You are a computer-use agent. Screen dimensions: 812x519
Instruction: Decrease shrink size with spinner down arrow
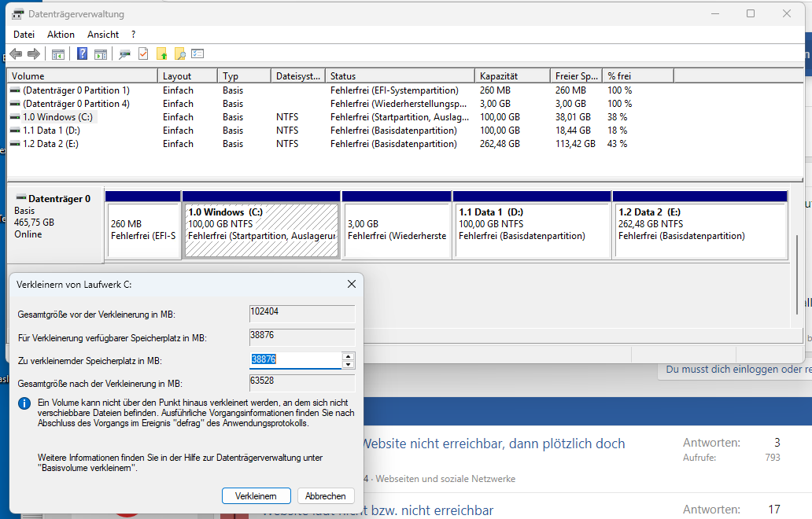pos(349,364)
